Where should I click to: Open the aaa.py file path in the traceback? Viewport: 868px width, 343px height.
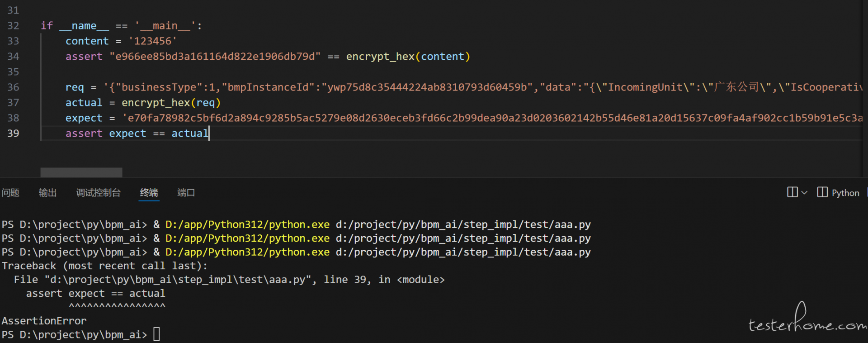click(178, 280)
